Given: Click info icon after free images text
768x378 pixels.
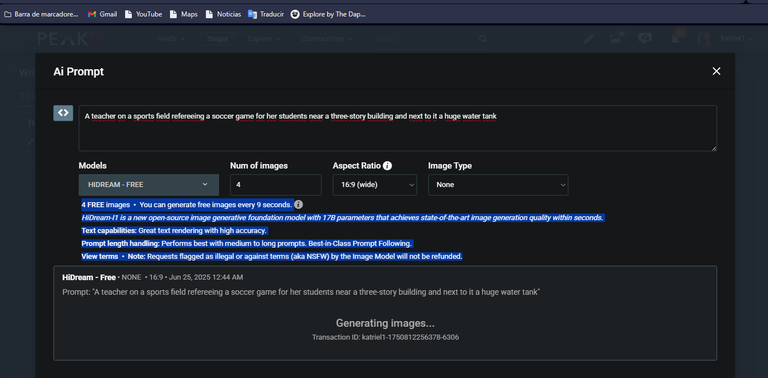Looking at the screenshot, I should [x=298, y=205].
